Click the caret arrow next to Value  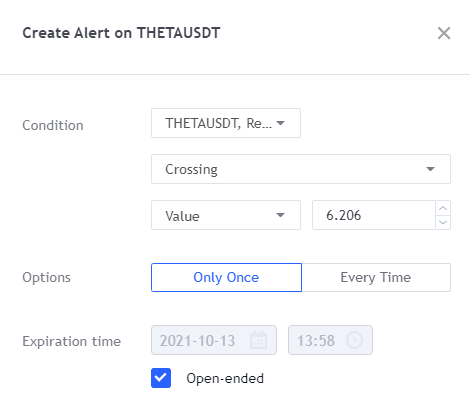coord(281,215)
